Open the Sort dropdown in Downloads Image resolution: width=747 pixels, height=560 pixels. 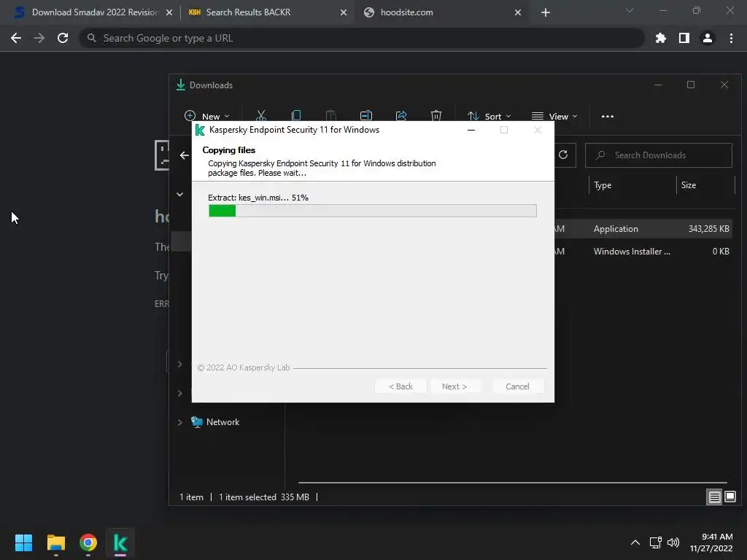tap(489, 116)
